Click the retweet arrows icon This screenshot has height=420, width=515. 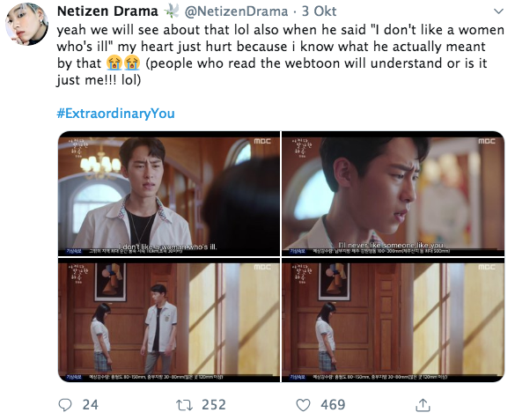pos(184,405)
